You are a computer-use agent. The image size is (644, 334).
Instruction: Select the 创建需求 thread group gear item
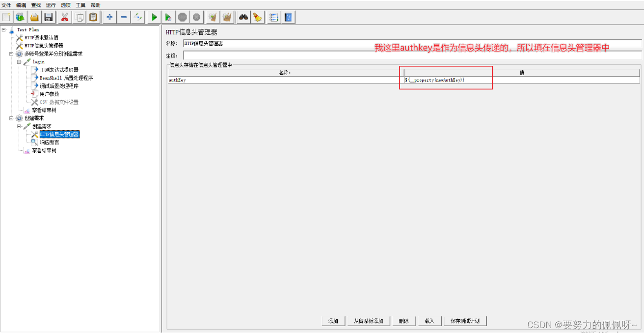(x=34, y=118)
